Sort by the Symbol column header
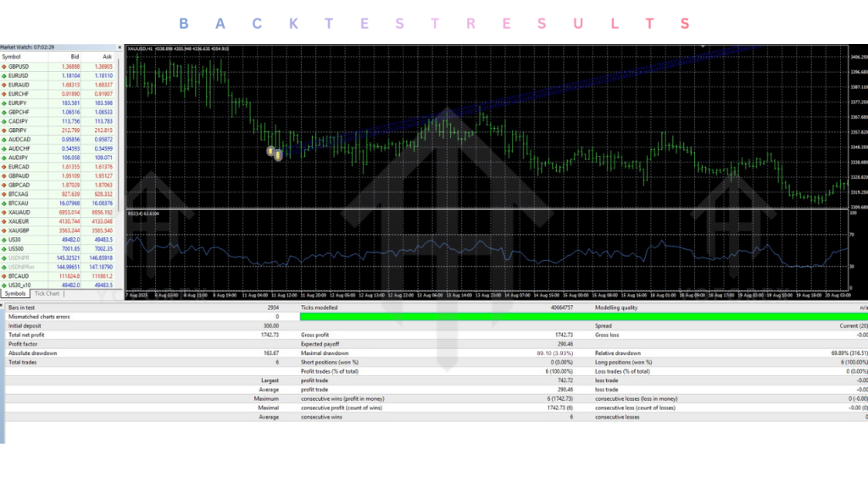 click(12, 57)
